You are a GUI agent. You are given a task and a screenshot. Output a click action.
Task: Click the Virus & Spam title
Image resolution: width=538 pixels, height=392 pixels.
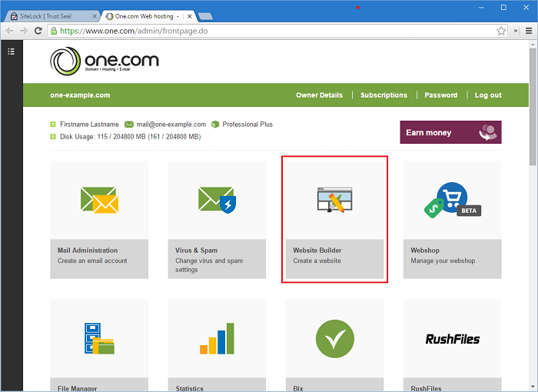point(196,251)
